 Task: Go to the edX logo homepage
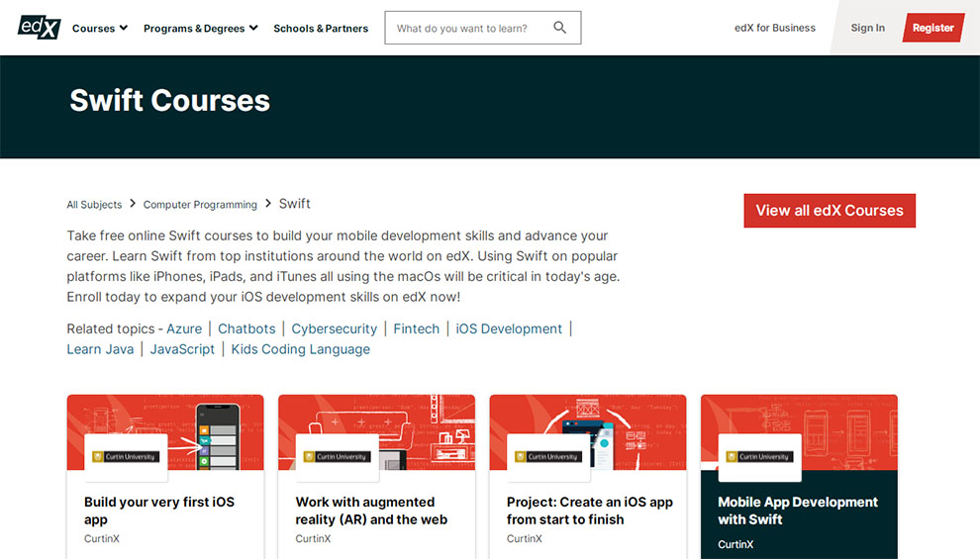pyautogui.click(x=39, y=28)
